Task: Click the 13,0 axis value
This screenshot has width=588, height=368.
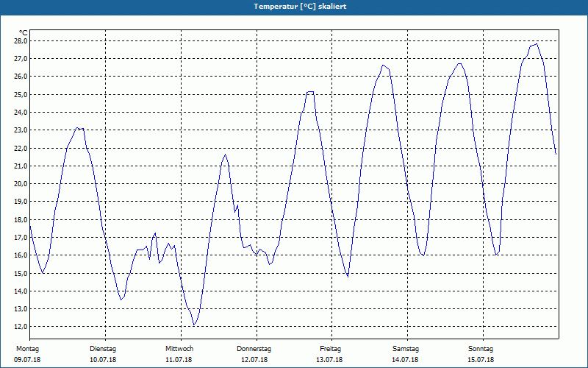Action: click(21, 308)
